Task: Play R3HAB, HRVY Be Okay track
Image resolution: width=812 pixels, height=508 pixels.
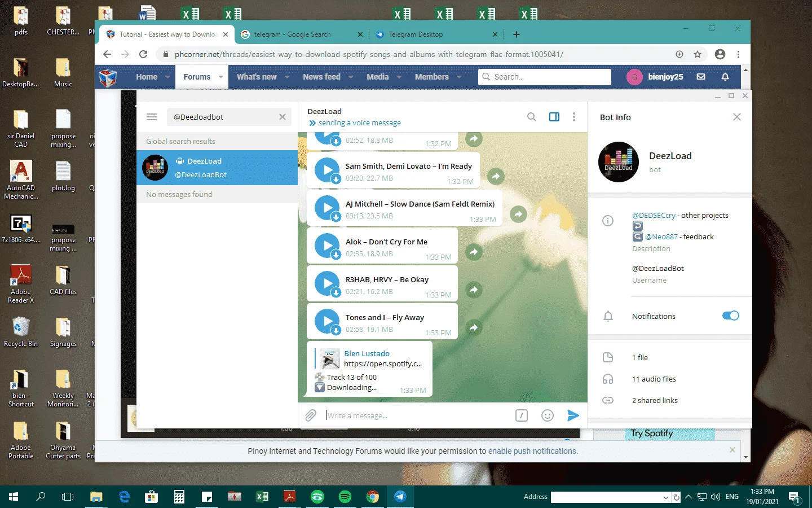Action: coord(327,284)
